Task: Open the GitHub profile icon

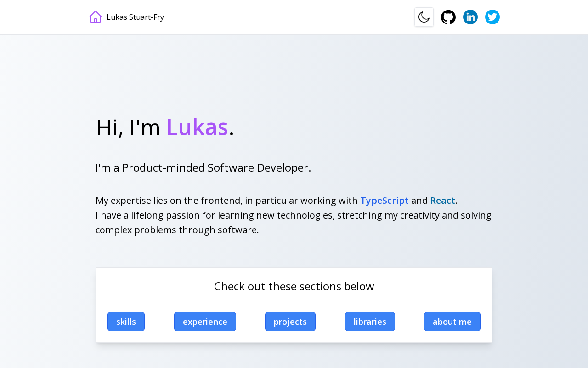Action: [x=448, y=17]
